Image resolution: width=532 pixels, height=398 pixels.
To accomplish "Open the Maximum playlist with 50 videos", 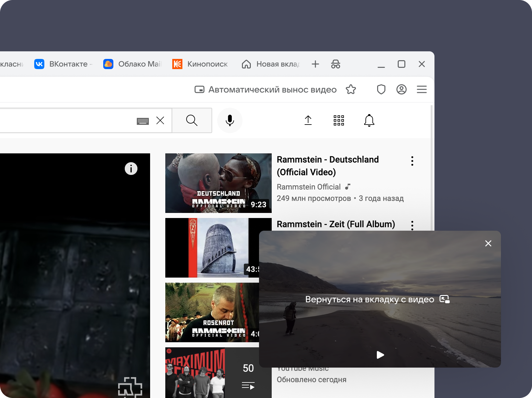I will 218,373.
